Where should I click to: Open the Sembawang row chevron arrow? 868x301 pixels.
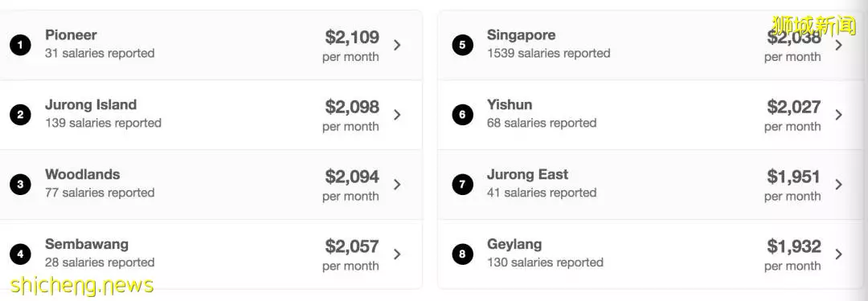tap(397, 254)
